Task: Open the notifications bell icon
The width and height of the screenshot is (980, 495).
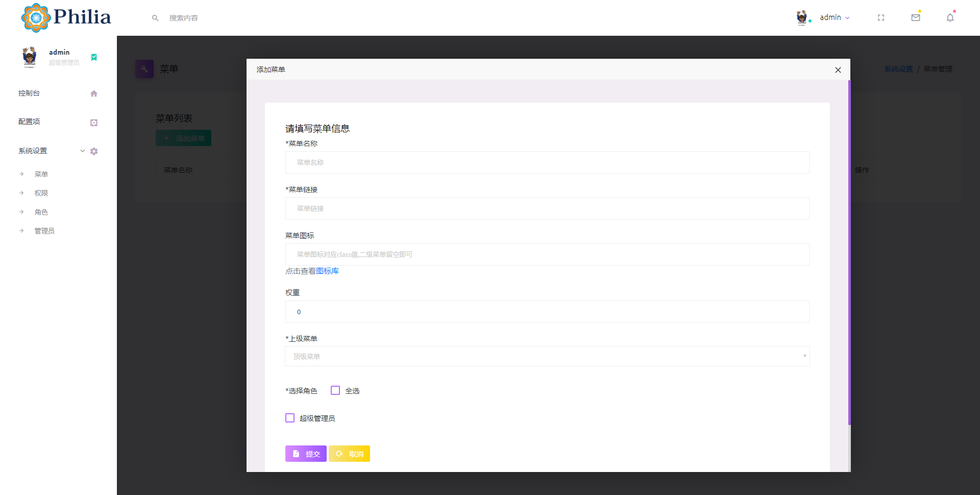Action: (x=950, y=17)
